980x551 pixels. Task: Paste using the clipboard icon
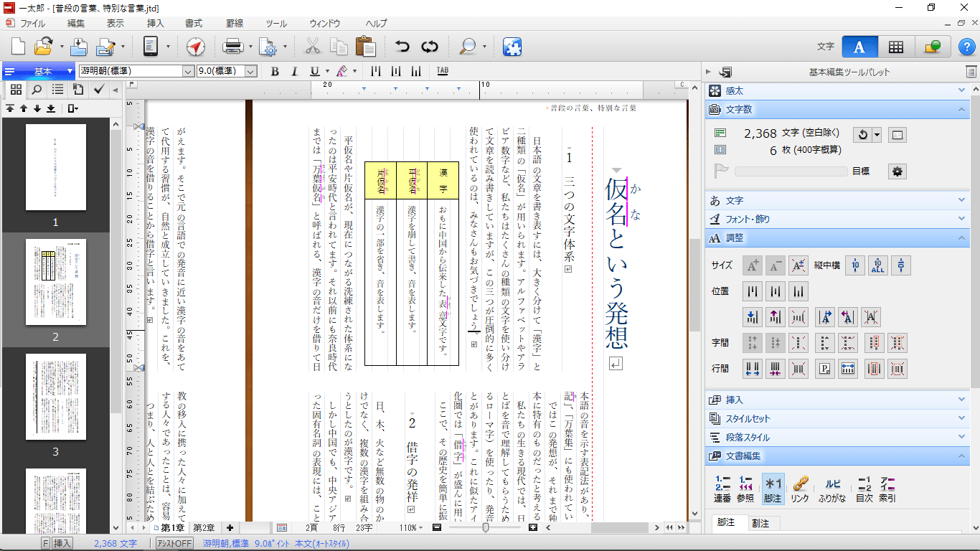(x=366, y=47)
